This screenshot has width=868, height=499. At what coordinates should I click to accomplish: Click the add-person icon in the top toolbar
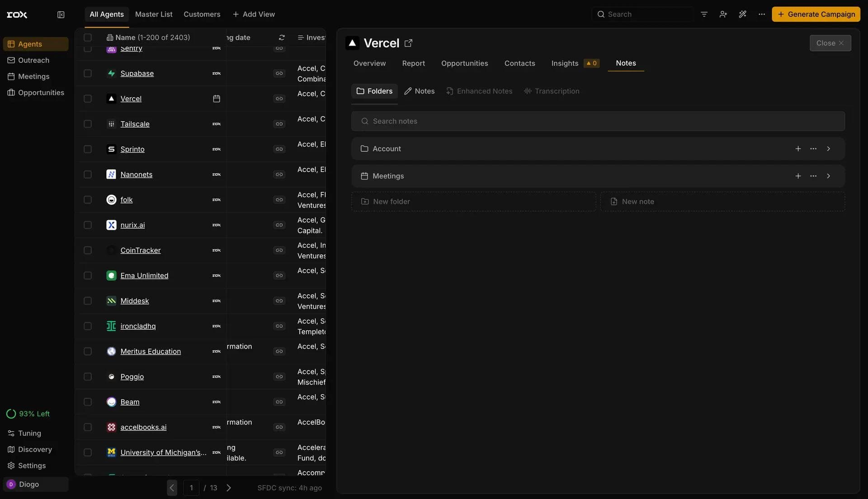pos(722,14)
